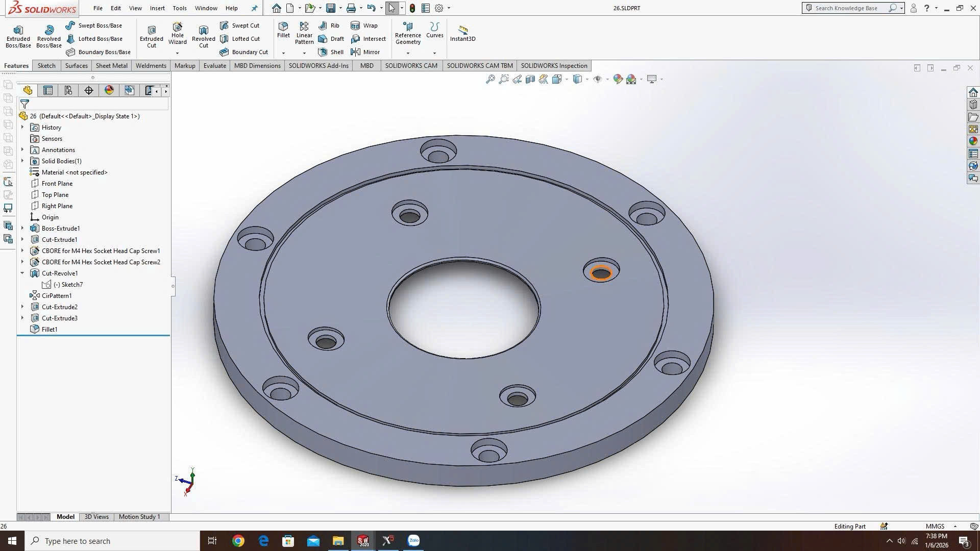Go to the Sheet Metal tab
The width and height of the screenshot is (980, 551).
point(112,66)
